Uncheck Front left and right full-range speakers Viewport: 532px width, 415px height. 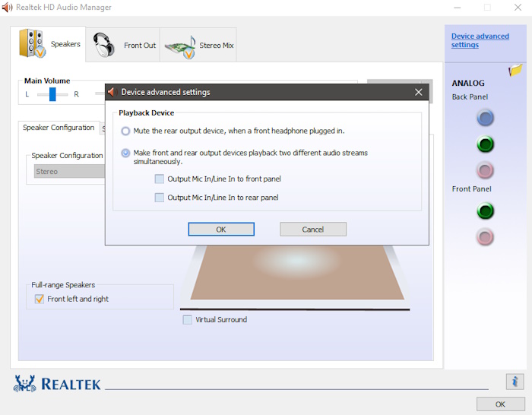coord(40,299)
